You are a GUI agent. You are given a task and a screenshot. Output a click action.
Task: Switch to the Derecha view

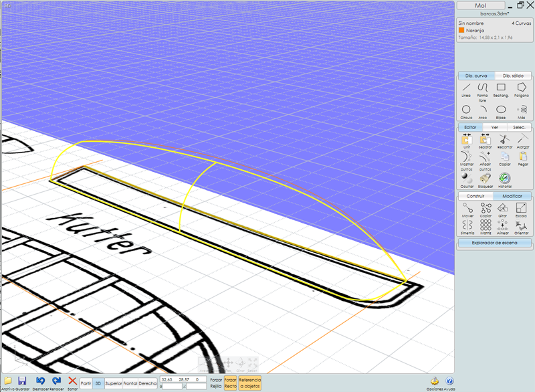(148, 383)
